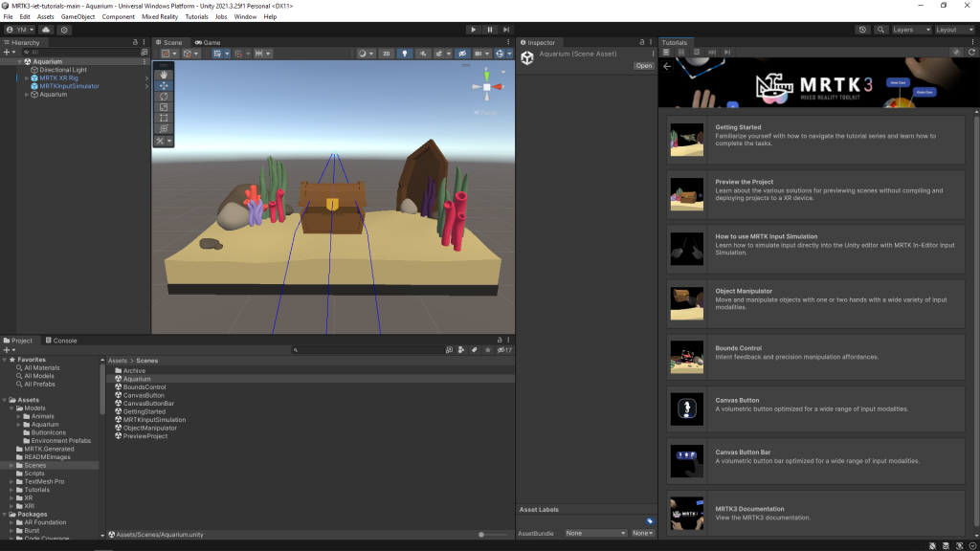Select the Hand (View) tool in Scene
This screenshot has width=980, height=551.
tap(164, 74)
